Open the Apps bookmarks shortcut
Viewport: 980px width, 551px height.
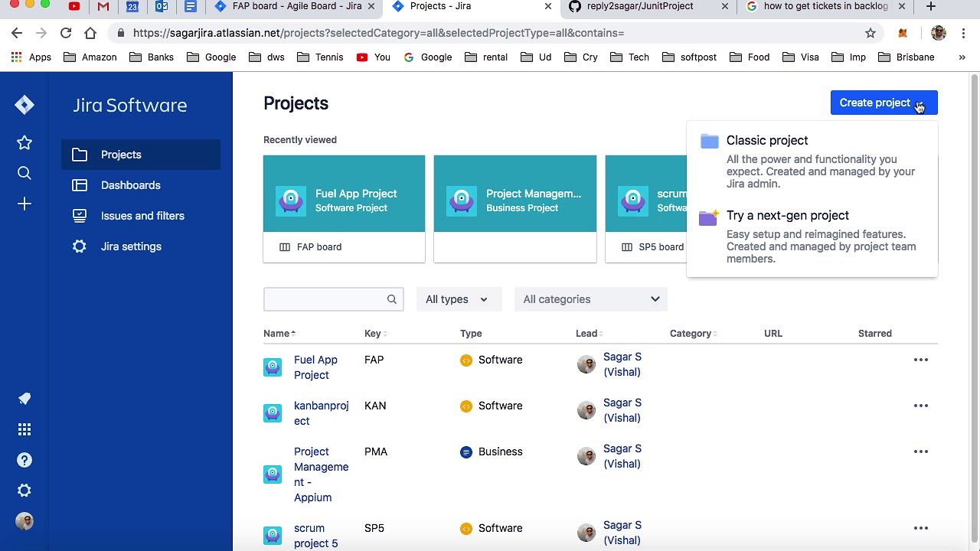31,57
